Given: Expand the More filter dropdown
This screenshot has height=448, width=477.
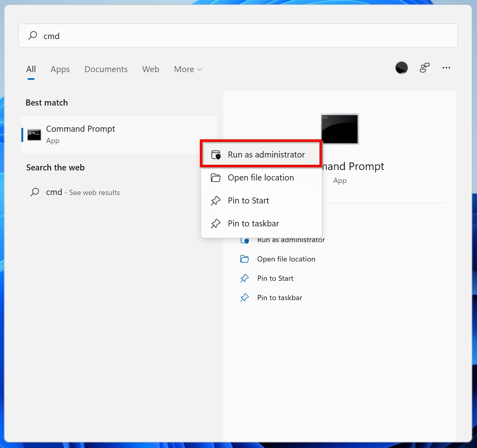Looking at the screenshot, I should point(188,69).
